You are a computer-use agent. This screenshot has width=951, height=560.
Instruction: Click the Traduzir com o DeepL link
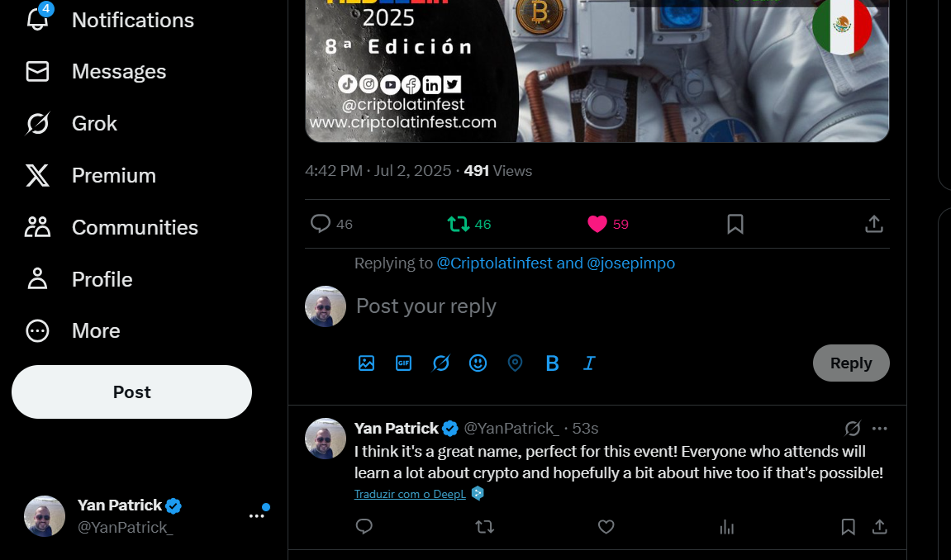[410, 494]
